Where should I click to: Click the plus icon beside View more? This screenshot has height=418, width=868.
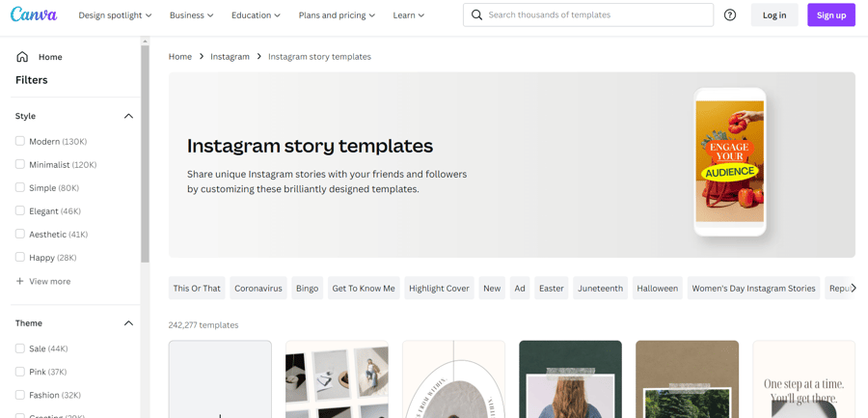(x=20, y=281)
